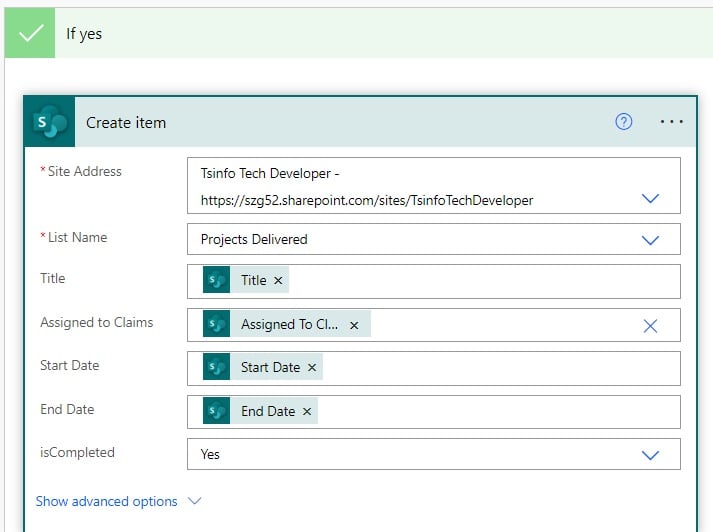Remove the End Date dynamic token
The image size is (713, 532).
(307, 412)
